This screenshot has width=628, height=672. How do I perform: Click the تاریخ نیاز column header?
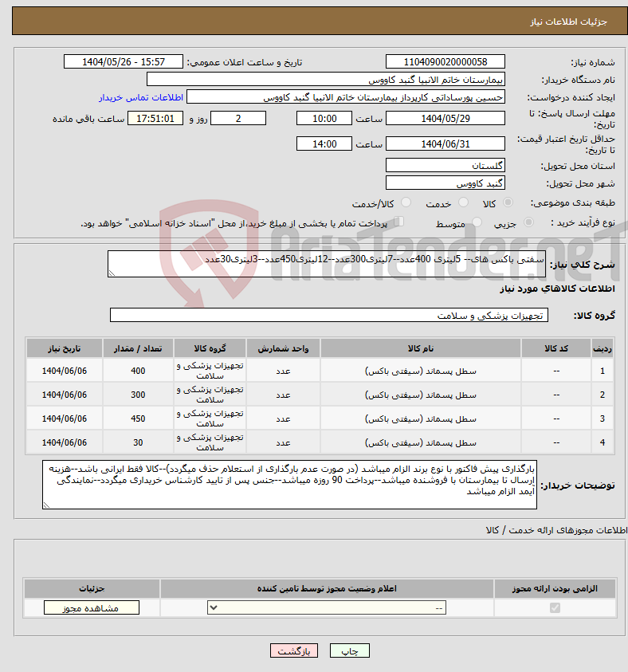click(x=65, y=348)
